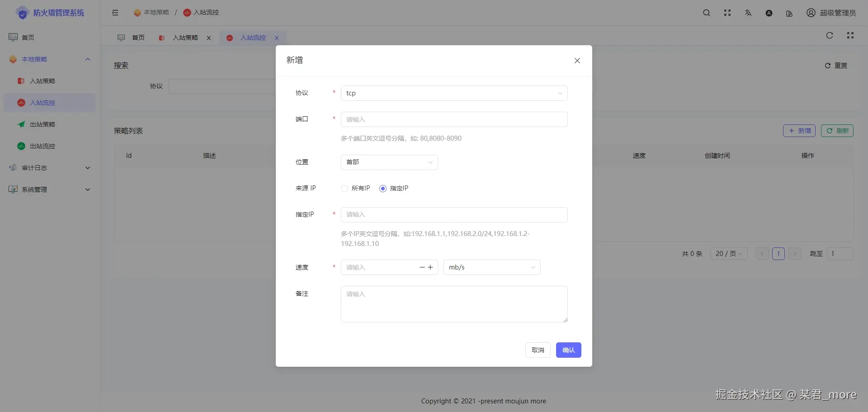Screen dimensions: 868x412
Task: Click the 出站流控 green icon in sidebar
Action: tap(21, 146)
